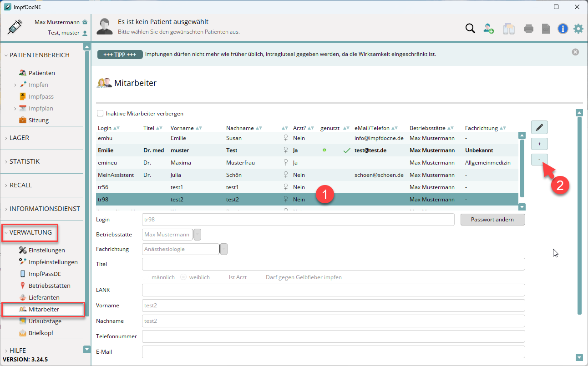The image size is (588, 366).
Task: Select the MeinAssistent employee row
Action: click(x=307, y=175)
